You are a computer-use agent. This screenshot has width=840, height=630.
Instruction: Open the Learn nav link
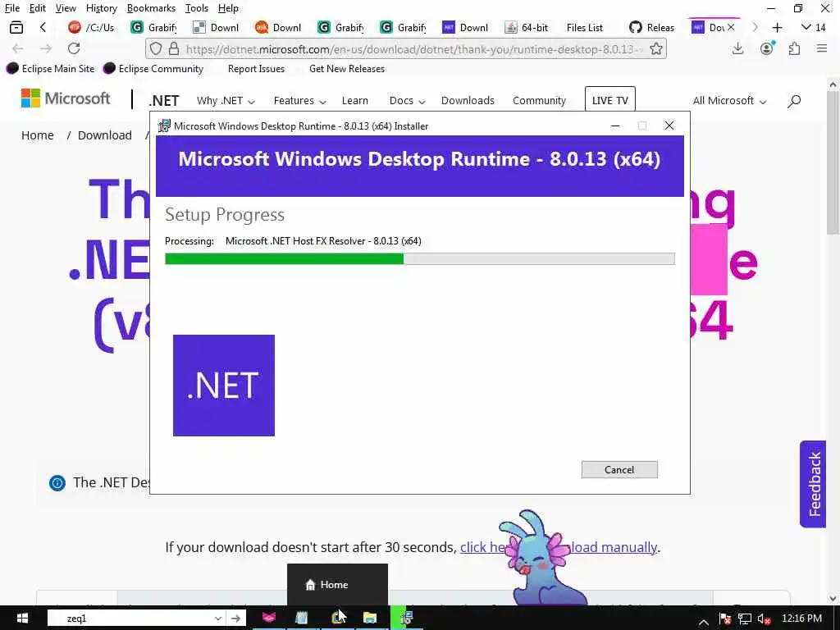(354, 101)
